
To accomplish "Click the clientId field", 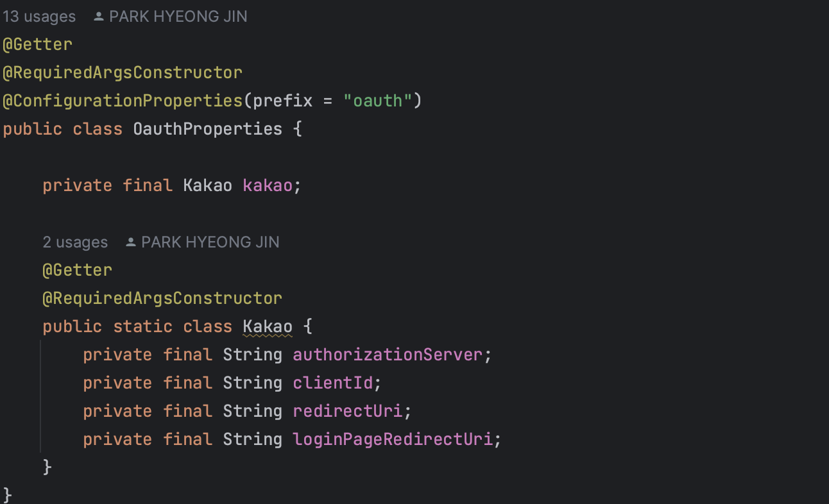I will click(x=332, y=383).
